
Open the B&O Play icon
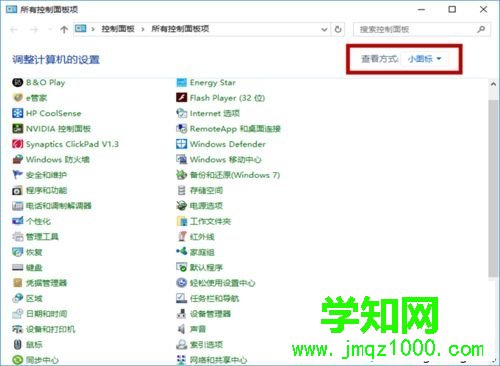pyautogui.click(x=17, y=82)
